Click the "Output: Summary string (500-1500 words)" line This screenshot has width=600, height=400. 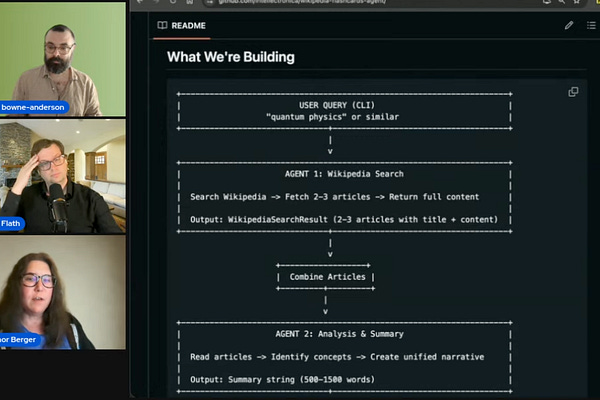click(282, 379)
